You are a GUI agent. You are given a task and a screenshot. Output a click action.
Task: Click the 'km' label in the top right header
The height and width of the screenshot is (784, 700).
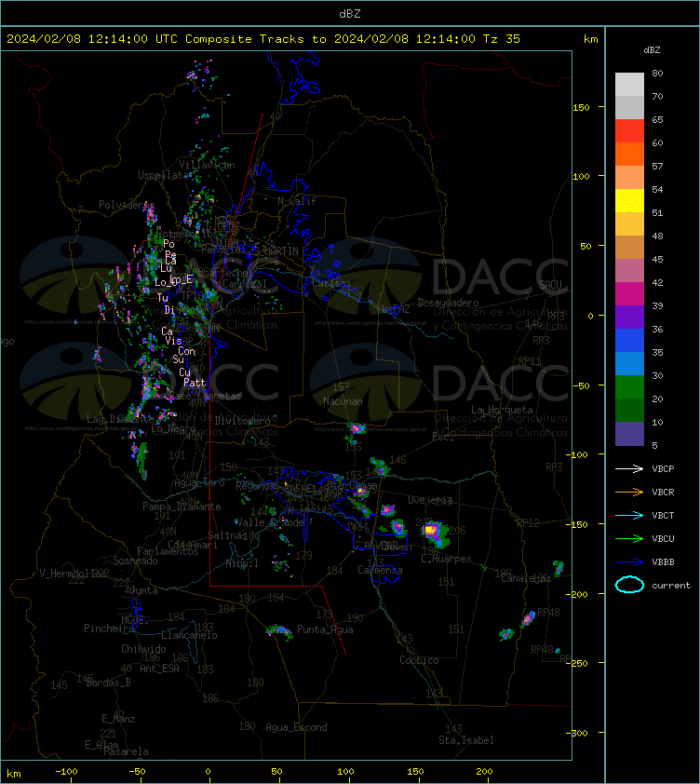click(x=590, y=39)
